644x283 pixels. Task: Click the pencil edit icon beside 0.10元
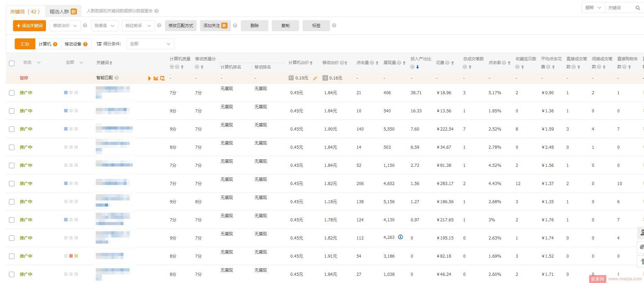[315, 78]
